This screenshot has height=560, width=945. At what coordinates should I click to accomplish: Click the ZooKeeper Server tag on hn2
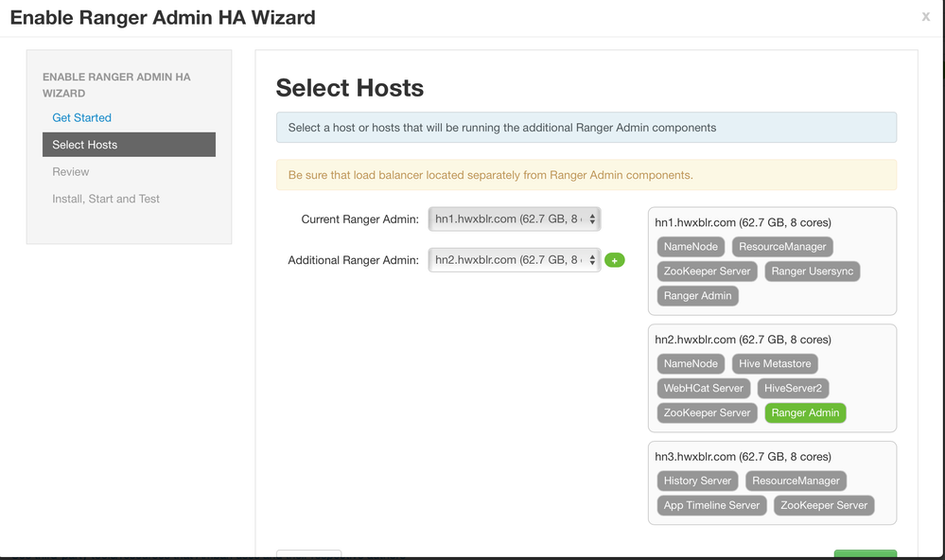coord(708,412)
